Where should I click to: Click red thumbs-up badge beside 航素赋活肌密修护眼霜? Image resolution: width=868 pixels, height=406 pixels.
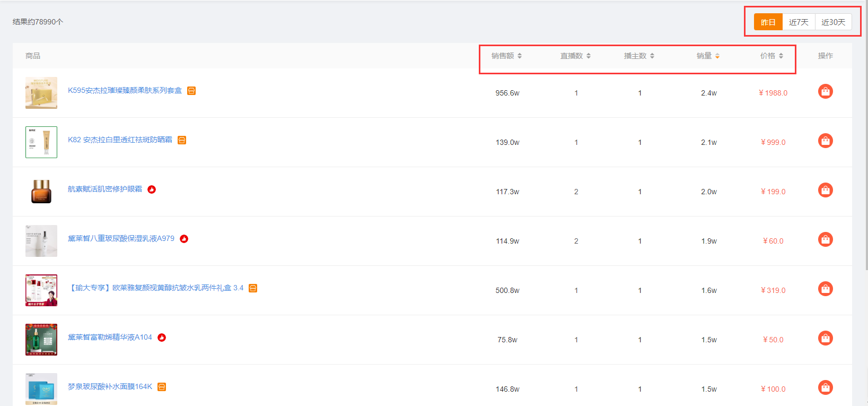[152, 189]
